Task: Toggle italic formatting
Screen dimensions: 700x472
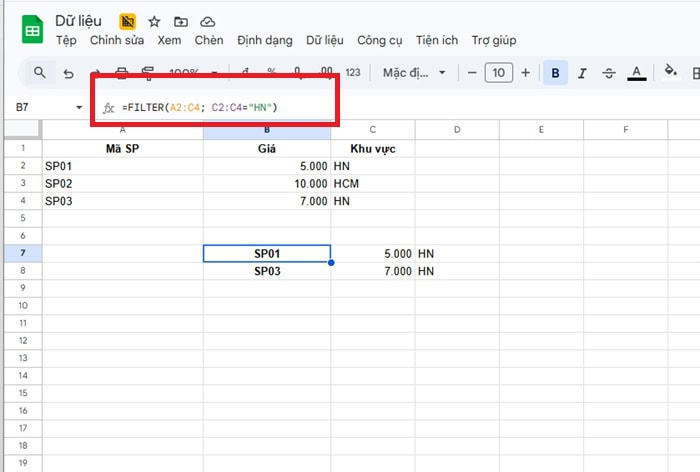Action: pyautogui.click(x=582, y=73)
